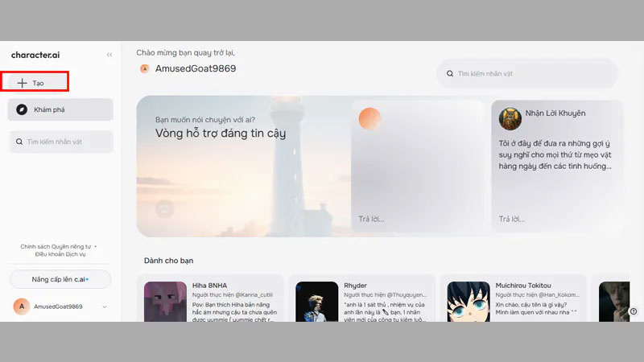Open the Chính sách Quyền riêng tư link
644x362 pixels.
click(56, 247)
